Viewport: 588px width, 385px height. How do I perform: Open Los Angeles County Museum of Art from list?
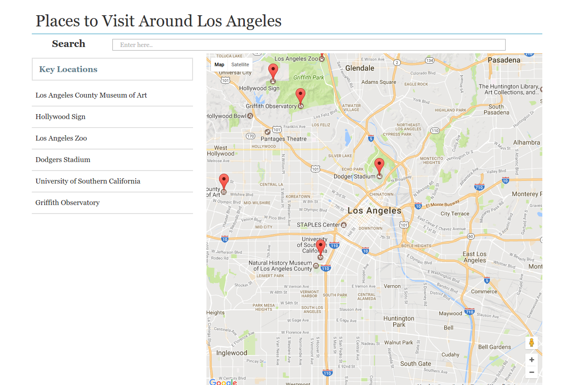tap(91, 95)
